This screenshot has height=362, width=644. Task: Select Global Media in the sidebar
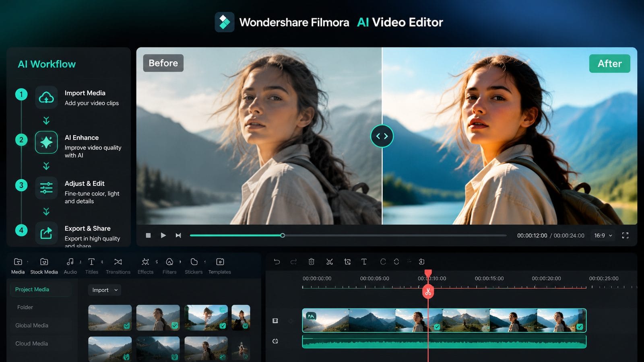click(32, 325)
